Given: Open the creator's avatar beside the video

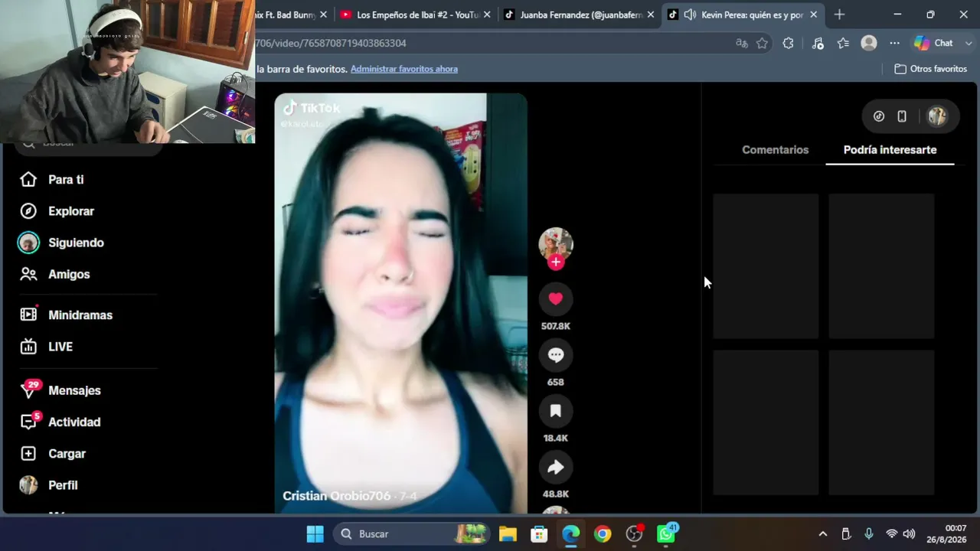Looking at the screenshot, I should 556,244.
